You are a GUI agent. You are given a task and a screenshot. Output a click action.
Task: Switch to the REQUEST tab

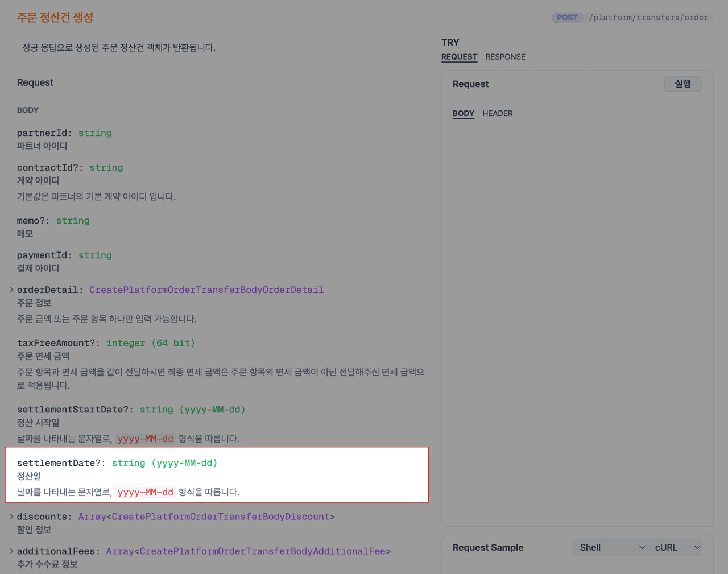click(x=459, y=57)
